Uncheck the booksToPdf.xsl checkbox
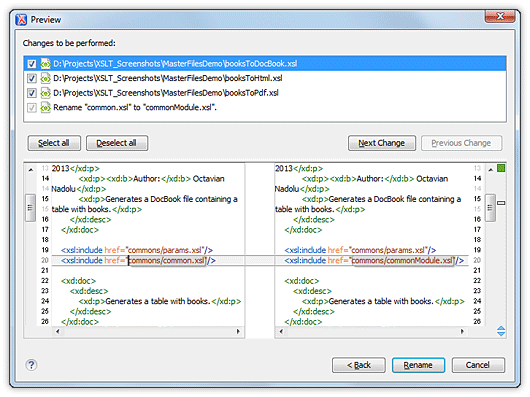 [x=32, y=93]
